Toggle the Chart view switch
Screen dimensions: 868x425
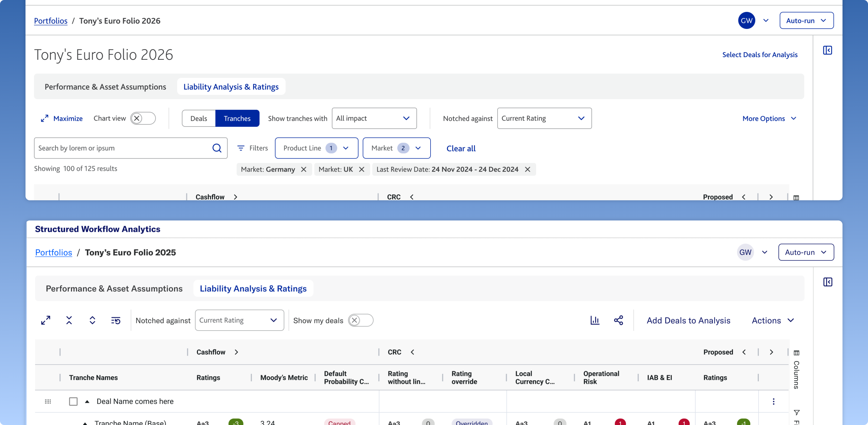pos(143,118)
